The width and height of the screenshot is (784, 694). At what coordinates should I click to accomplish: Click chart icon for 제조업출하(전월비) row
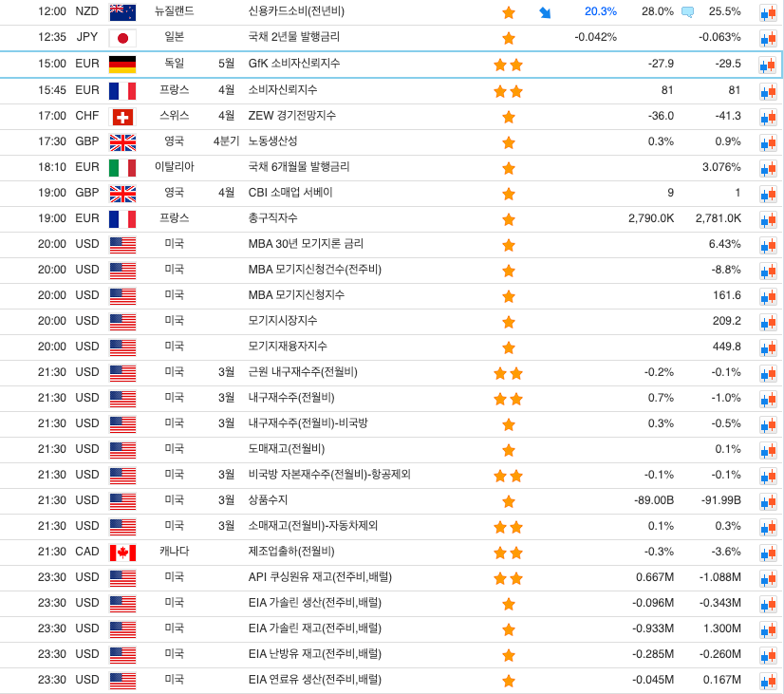point(768,553)
